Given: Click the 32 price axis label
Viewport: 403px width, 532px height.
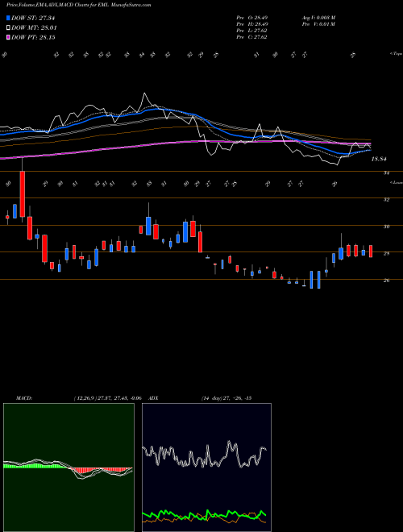Looking at the screenshot, I should (386, 200).
